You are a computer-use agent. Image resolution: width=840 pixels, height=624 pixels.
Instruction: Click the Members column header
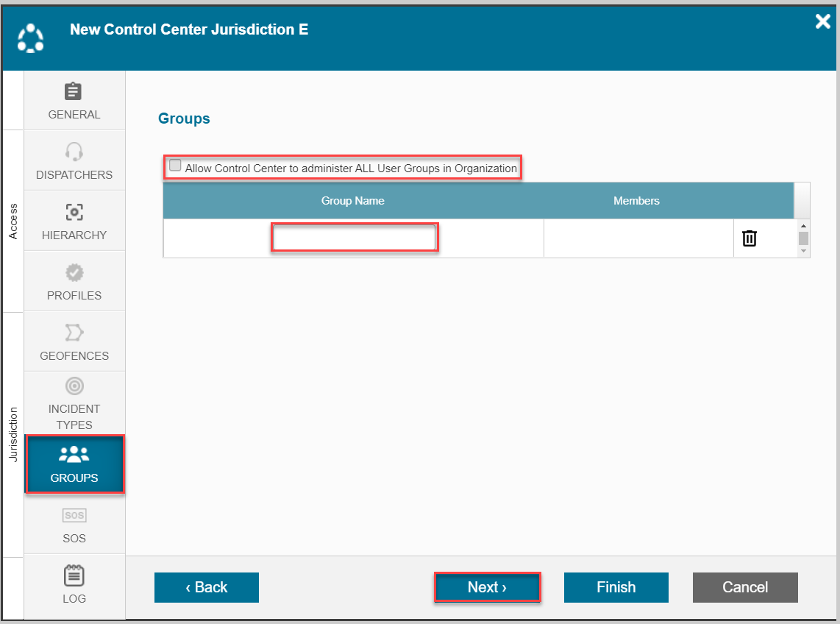(636, 201)
